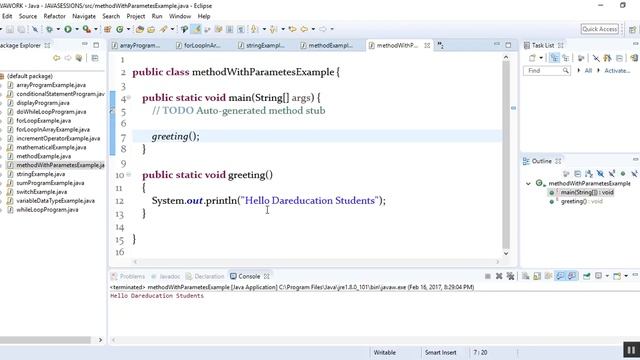Select main(String[]) : void in Outline
The height and width of the screenshot is (360, 640).
point(587,192)
